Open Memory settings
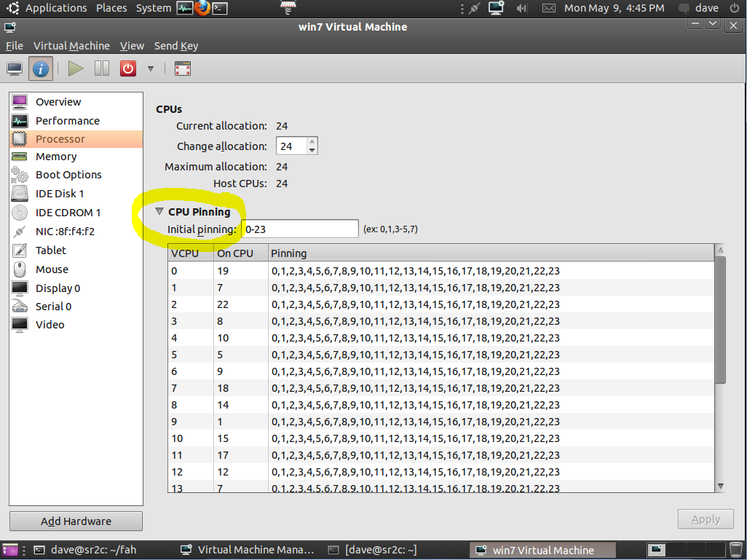Screen dimensions: 747x560 click(76, 157)
